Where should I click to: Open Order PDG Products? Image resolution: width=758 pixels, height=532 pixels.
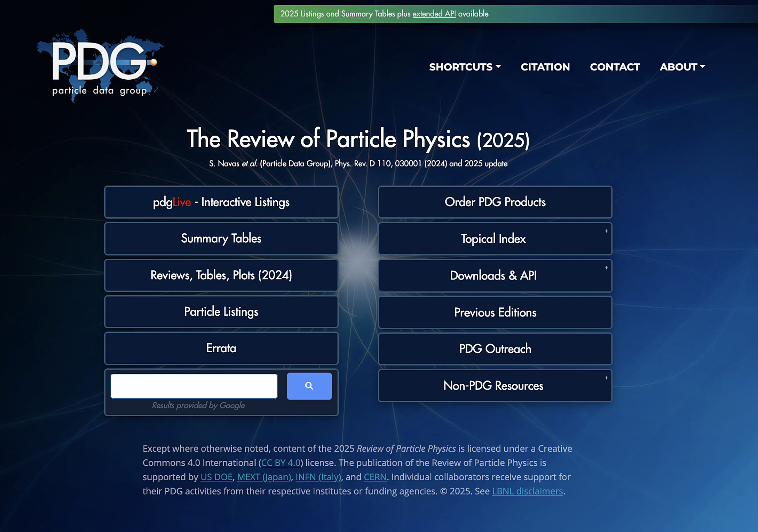[x=495, y=202]
